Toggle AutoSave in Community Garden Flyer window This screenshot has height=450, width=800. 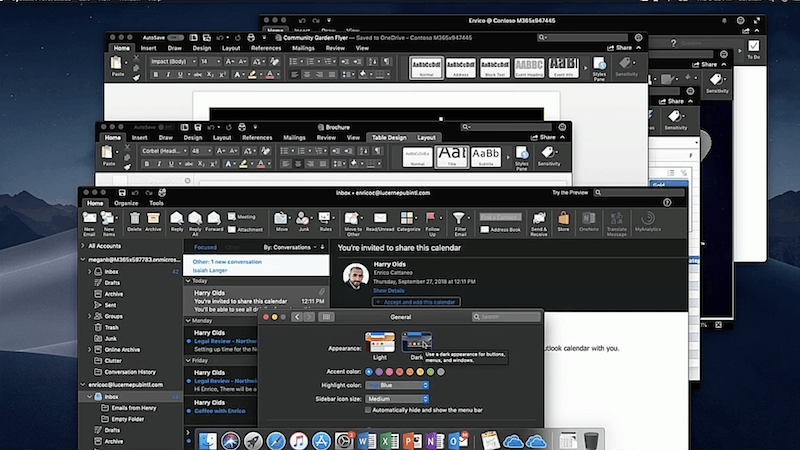(175, 38)
